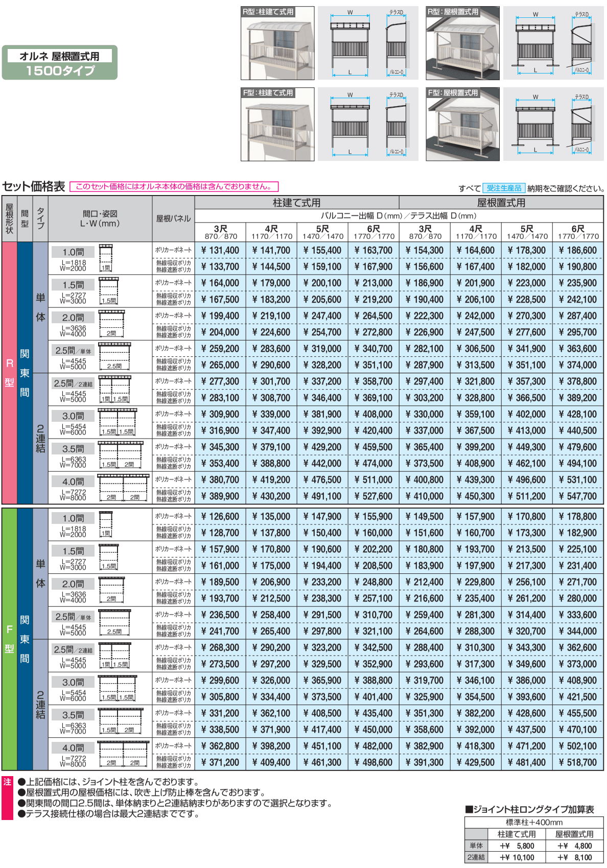Select price cell ¥ 410,000

[425, 496]
